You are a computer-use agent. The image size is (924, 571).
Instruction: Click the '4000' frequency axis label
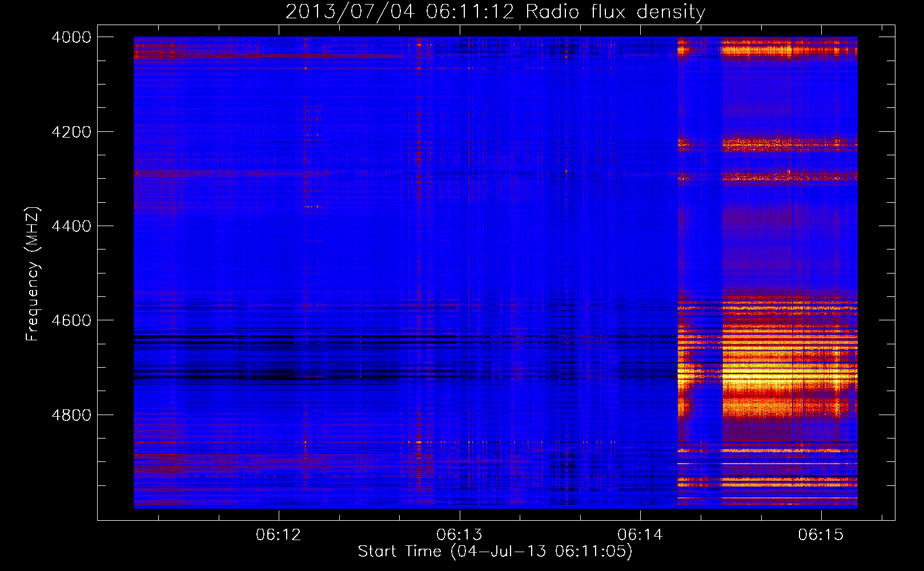[71, 37]
